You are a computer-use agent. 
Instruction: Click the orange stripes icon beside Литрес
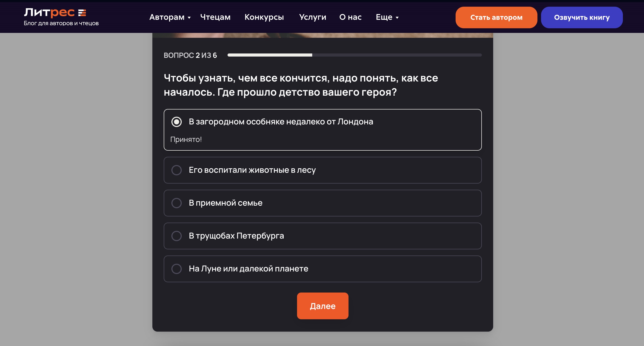(x=82, y=12)
